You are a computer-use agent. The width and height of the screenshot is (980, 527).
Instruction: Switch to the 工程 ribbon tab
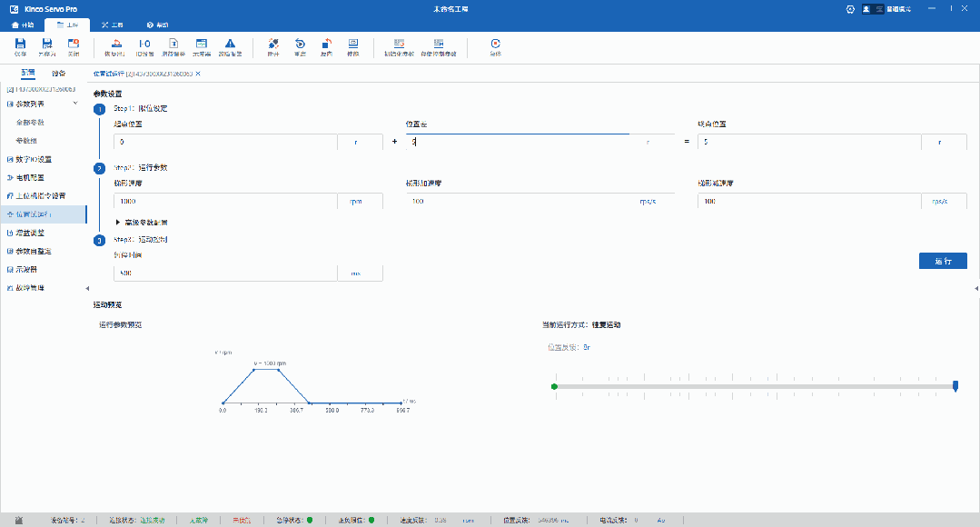[67, 25]
